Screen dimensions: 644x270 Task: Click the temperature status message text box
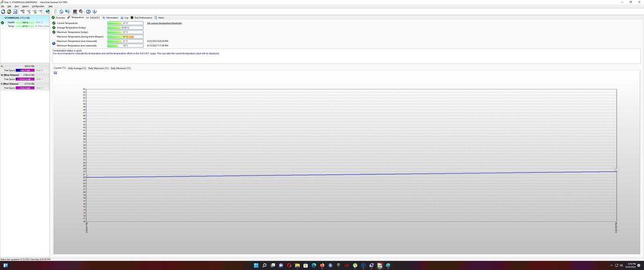tap(346, 56)
